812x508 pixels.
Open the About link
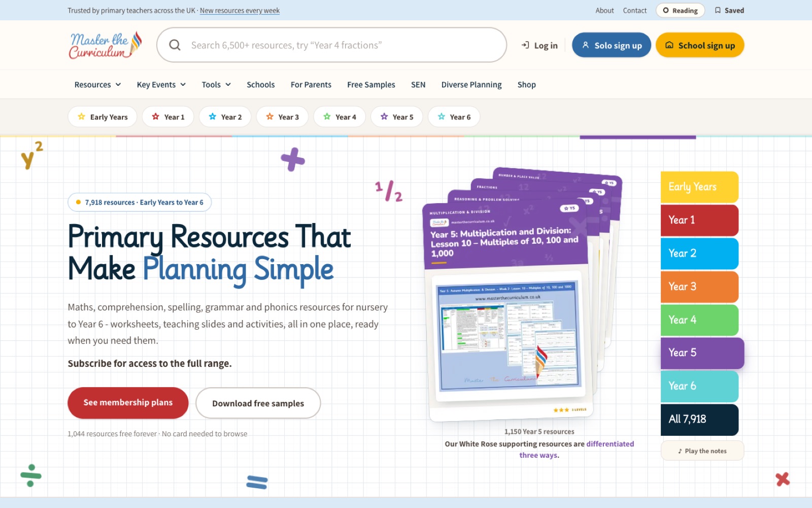(x=604, y=10)
